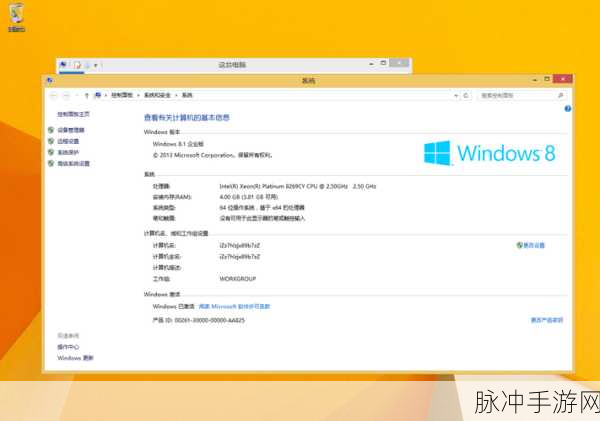This screenshot has width=600, height=421.
Task: Read the Microsoft 软件许可条款 link
Action: 235,307
